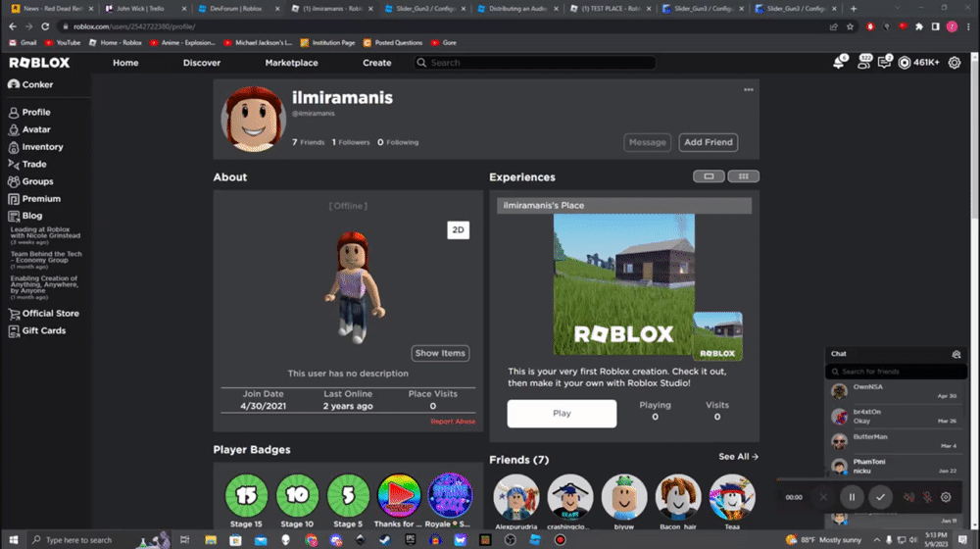The image size is (980, 549).
Task: Open the three-dot menu on the profile header
Action: click(x=748, y=90)
